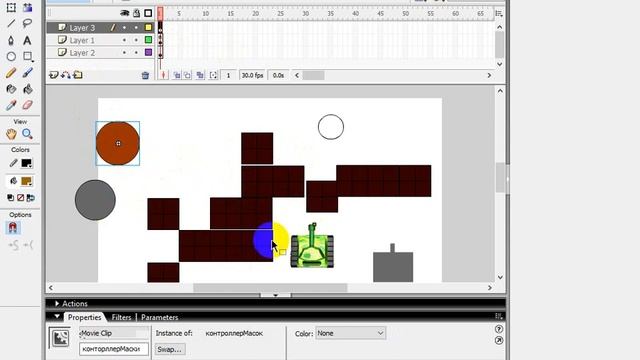The width and height of the screenshot is (640, 360).
Task: Select the Oval tool
Action: pyautogui.click(x=11, y=56)
